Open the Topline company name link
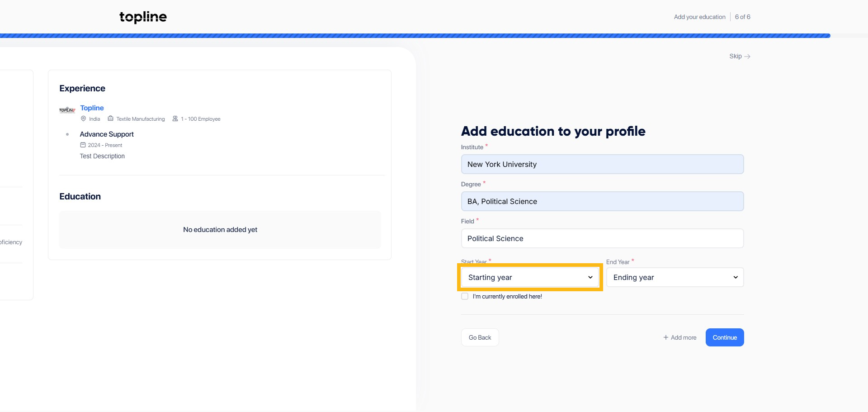 92,108
